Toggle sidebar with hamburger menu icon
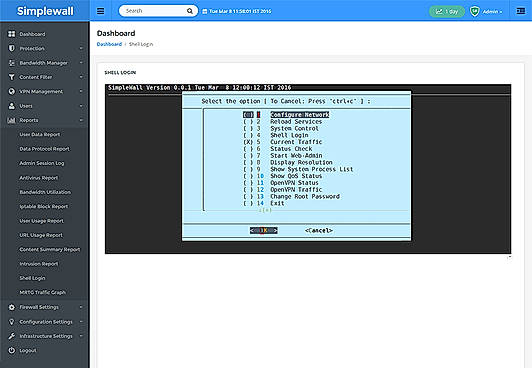Viewport: 532px width, 368px height. [100, 11]
